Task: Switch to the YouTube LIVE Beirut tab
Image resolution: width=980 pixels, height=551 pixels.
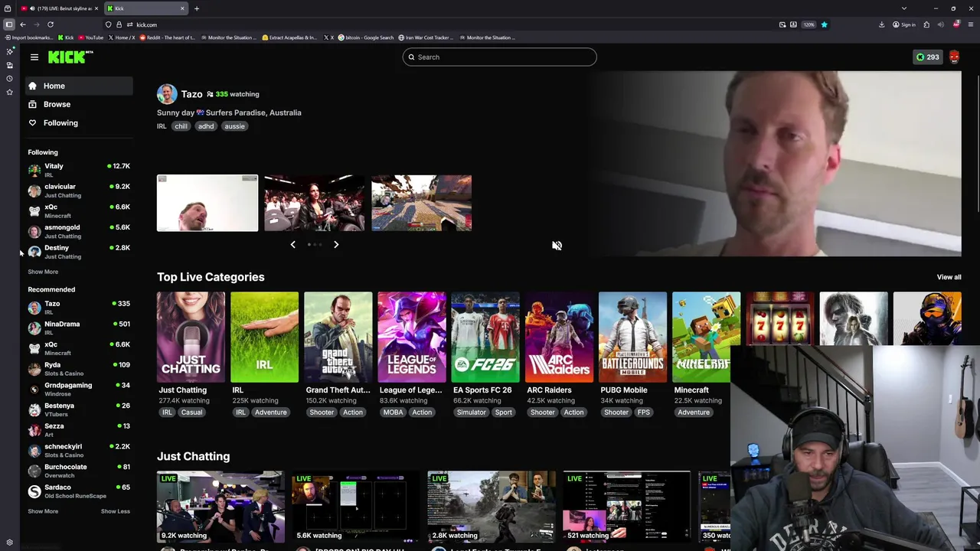Action: (59, 8)
